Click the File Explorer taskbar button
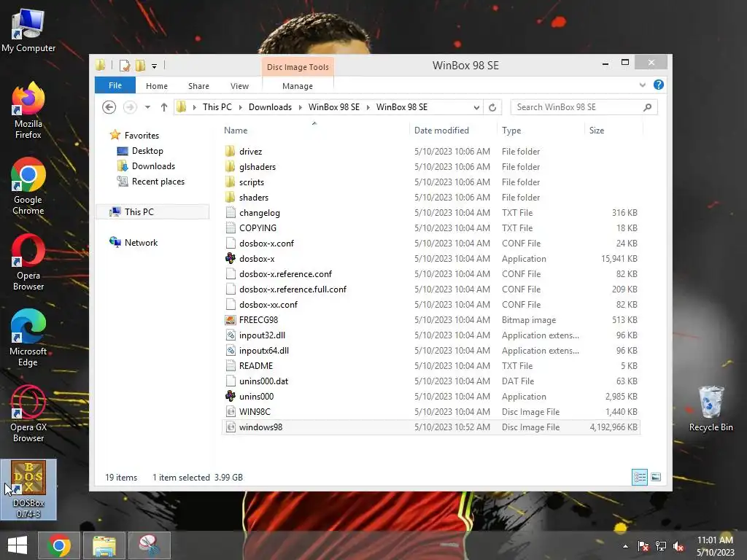The width and height of the screenshot is (747, 560). pos(104,545)
